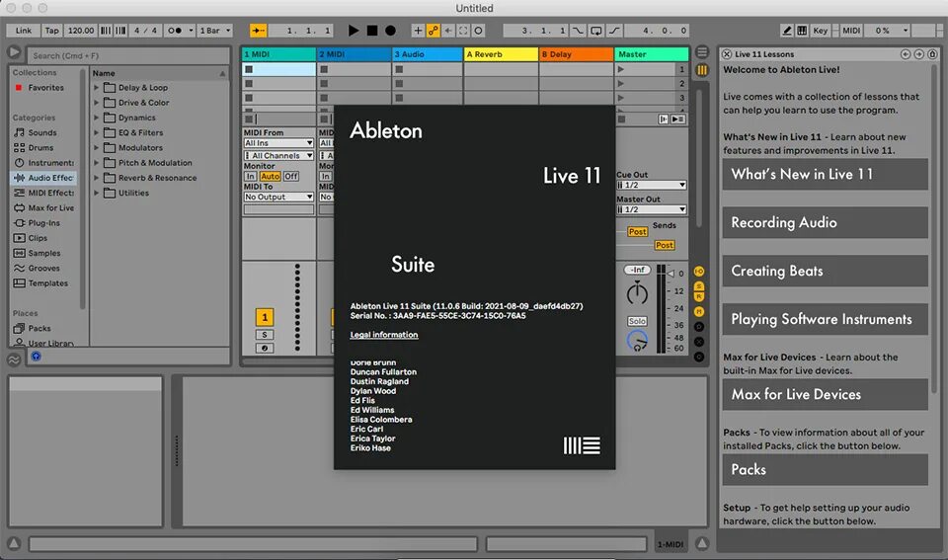Click the Help View home icon
948x560 pixels.
coord(932,53)
